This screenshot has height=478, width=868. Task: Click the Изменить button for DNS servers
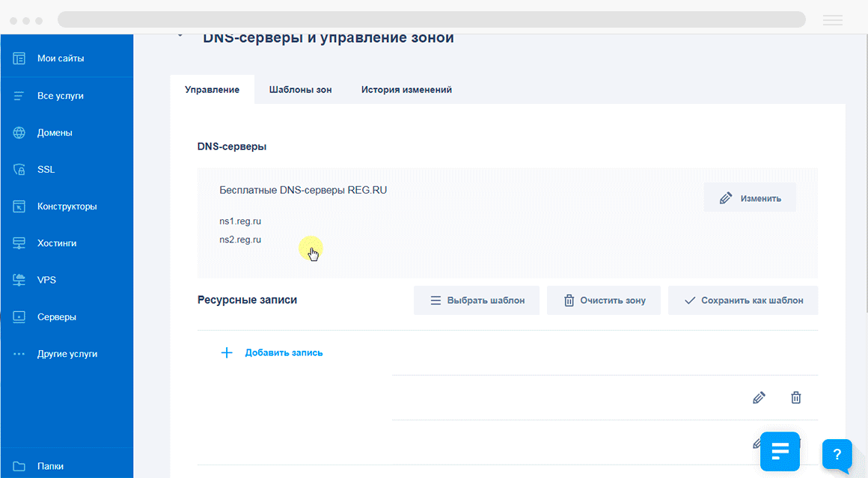tap(750, 198)
